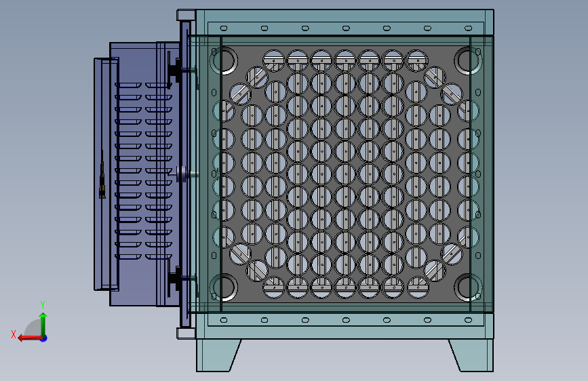The image size is (588, 381).
Task: Select the bottom-left large corner hole of the perforated plate
Action: point(224,287)
